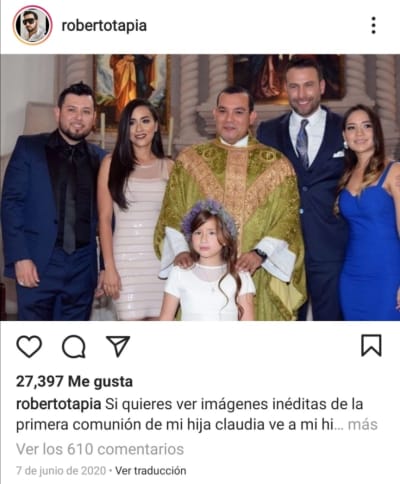Image resolution: width=400 pixels, height=484 pixels.
Task: Select the post date "7 de junio de 2020"
Action: pos(61,471)
